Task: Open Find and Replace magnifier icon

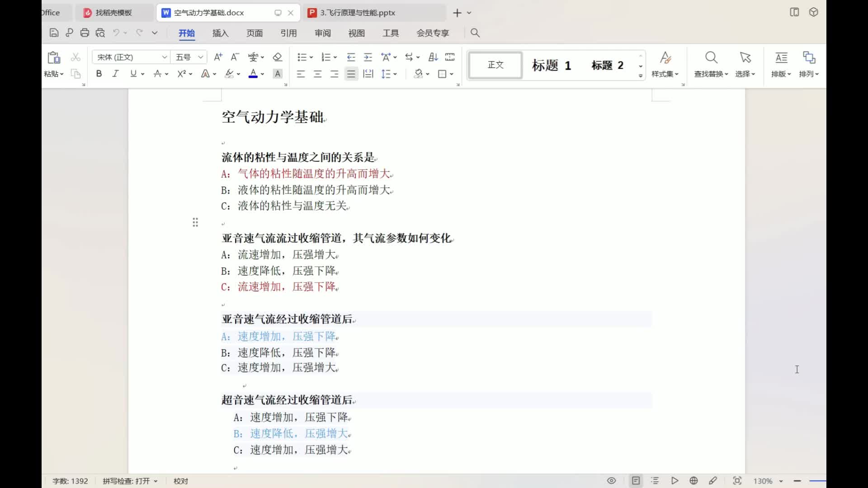Action: coord(711,58)
